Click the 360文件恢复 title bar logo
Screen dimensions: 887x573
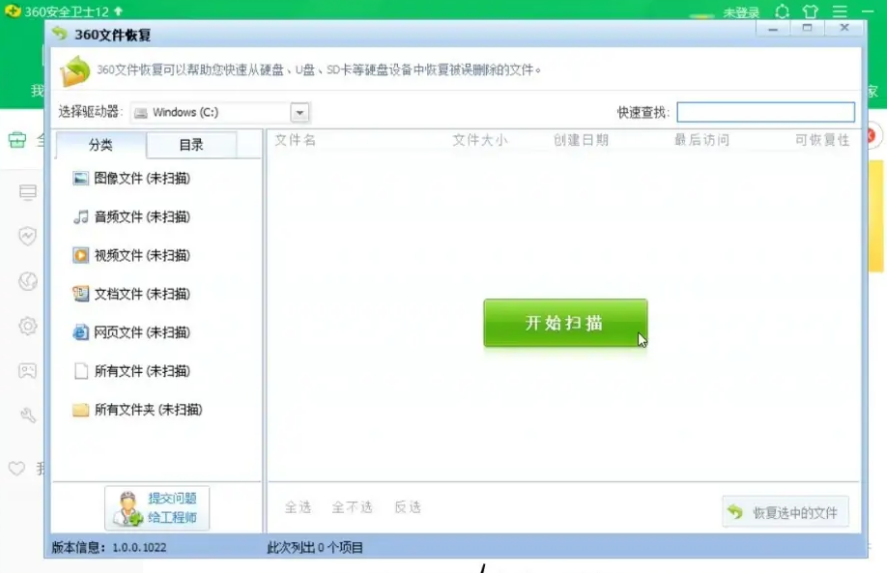(x=59, y=34)
